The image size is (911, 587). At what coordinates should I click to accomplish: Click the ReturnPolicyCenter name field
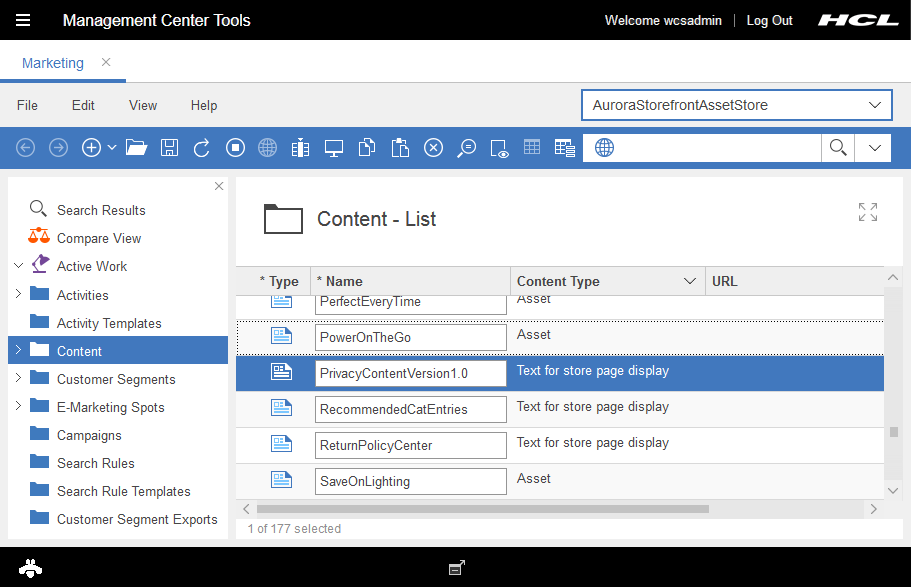point(409,445)
